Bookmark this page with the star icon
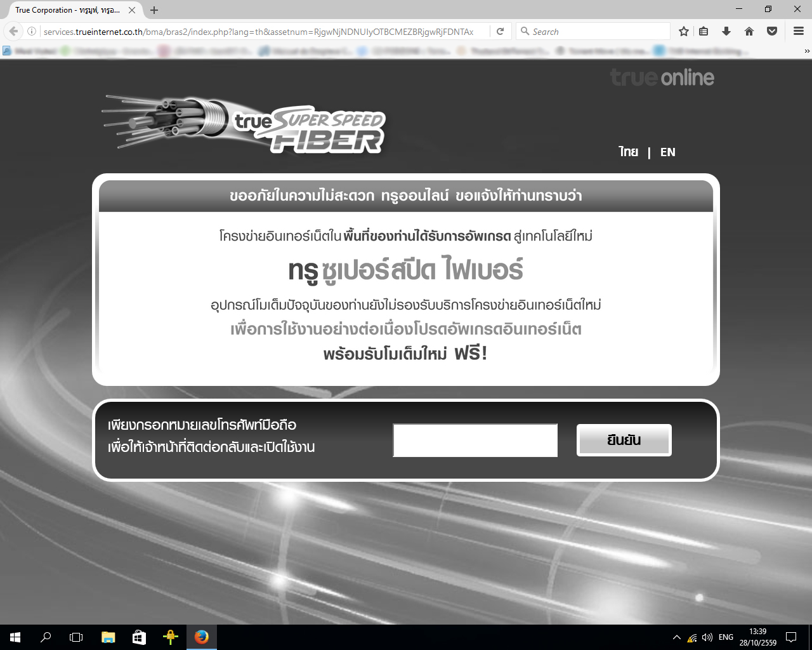Viewport: 812px width, 650px height. (x=684, y=31)
